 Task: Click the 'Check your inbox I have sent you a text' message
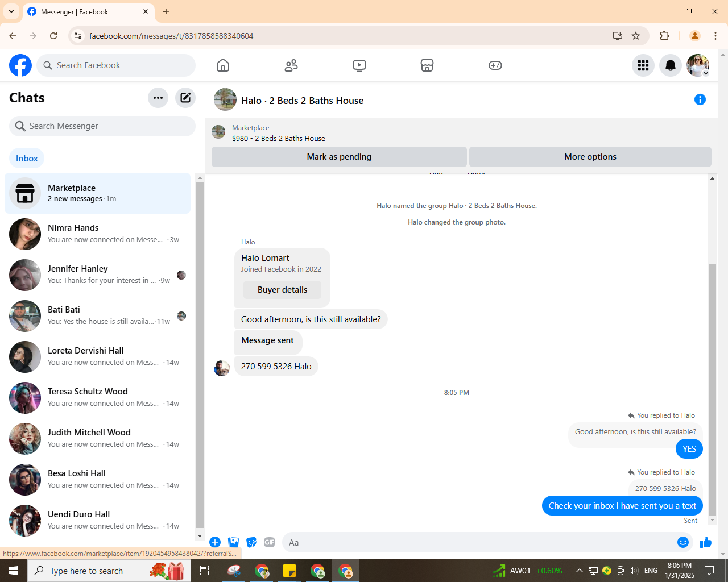click(622, 506)
